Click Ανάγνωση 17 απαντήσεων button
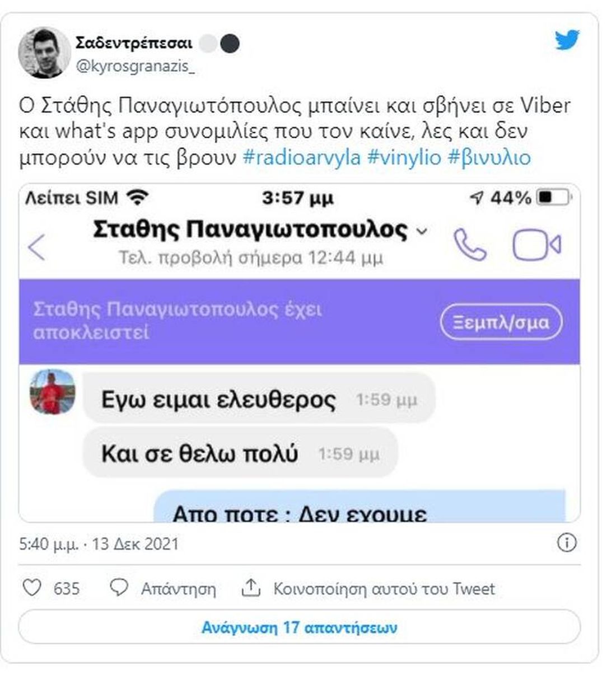The width and height of the screenshot is (616, 684). (x=299, y=627)
